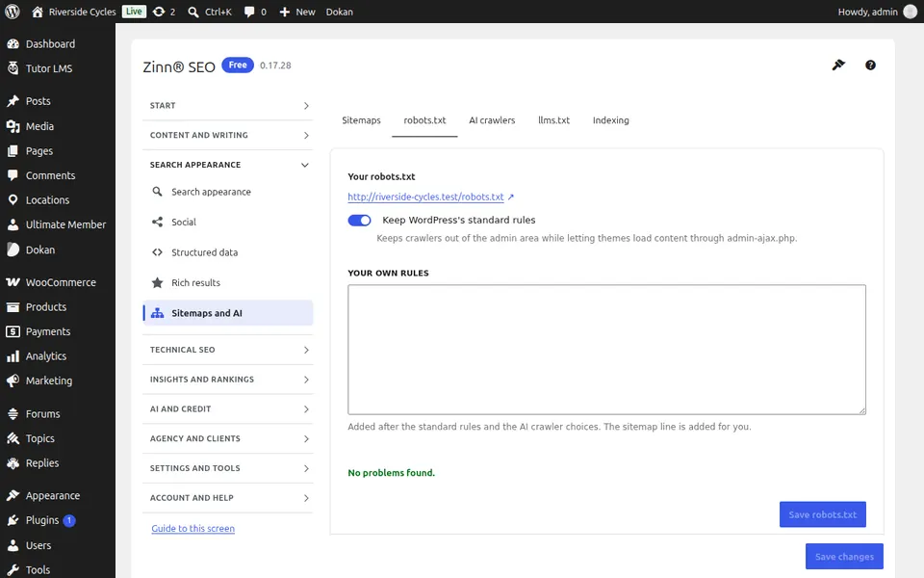Click Dokan in the admin bar
This screenshot has height=578, width=924.
click(340, 12)
